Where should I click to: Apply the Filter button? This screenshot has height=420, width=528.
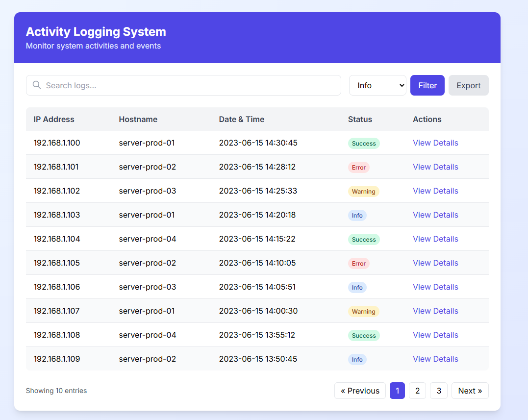tap(427, 85)
